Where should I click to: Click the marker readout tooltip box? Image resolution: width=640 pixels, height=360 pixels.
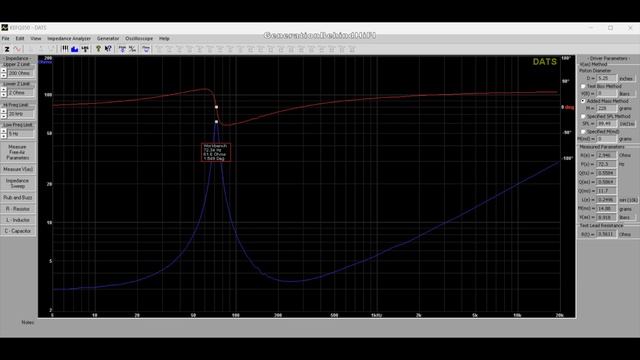(216, 152)
